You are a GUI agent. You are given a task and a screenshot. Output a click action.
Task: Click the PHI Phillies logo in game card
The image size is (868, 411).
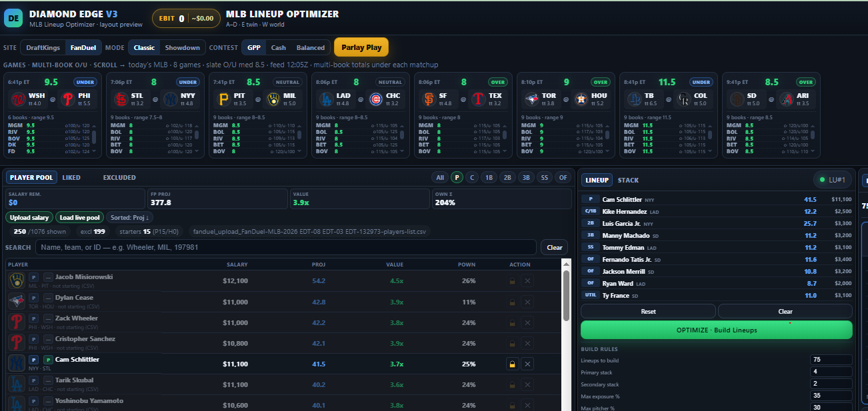tap(67, 99)
